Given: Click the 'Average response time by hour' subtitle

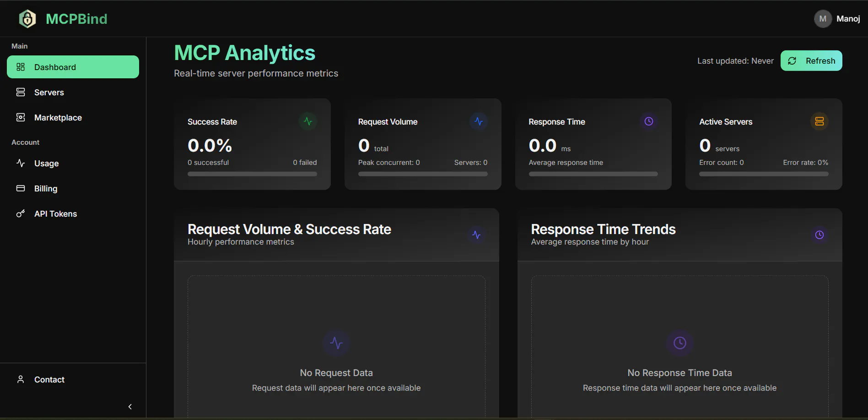Looking at the screenshot, I should click(590, 242).
